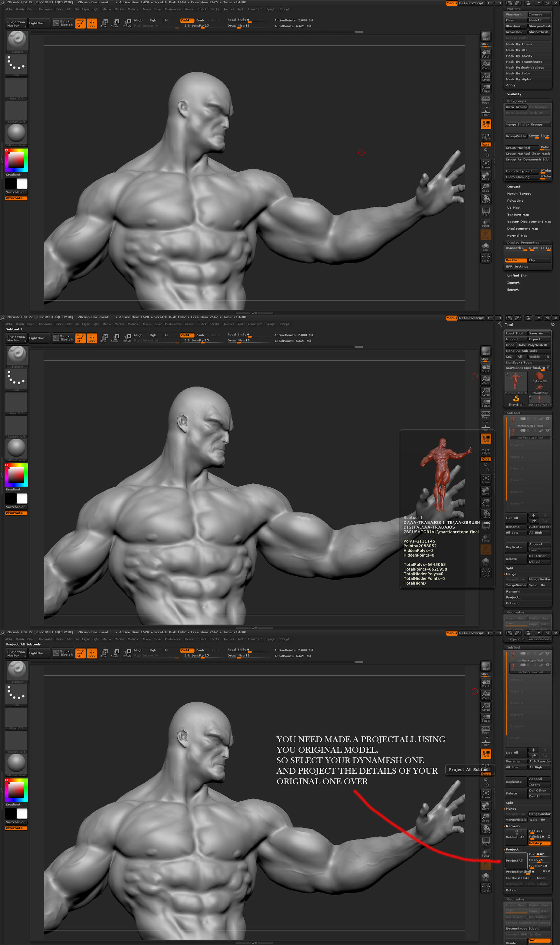This screenshot has height=945, width=560.
Task: Toggle Flip in Display Properties
Action: (x=539, y=260)
